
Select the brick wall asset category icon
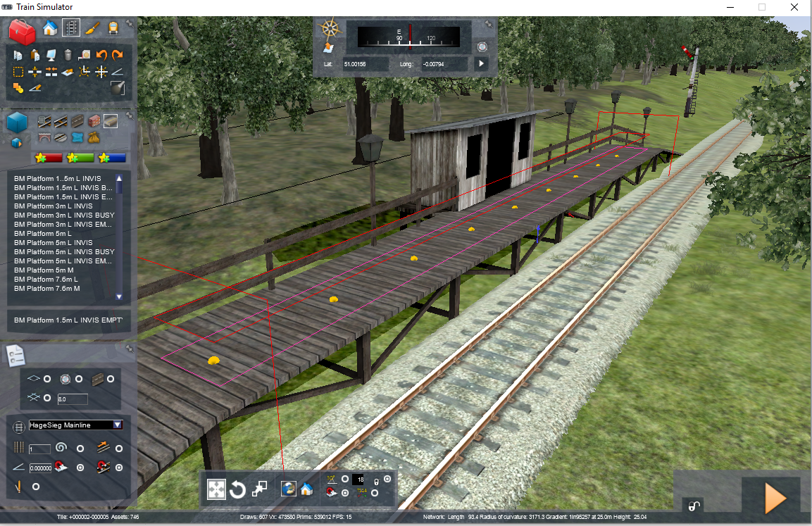click(x=94, y=121)
